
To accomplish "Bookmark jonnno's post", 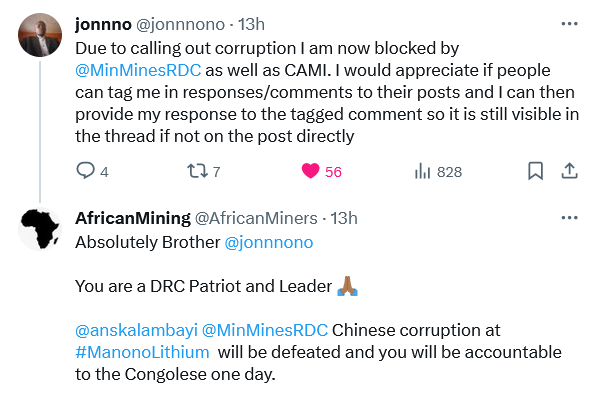I will tap(535, 170).
